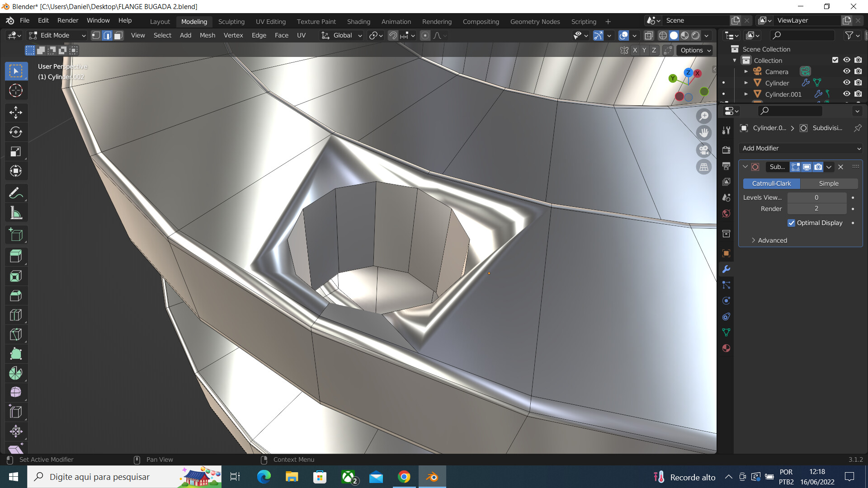Toggle camera view with the camera icon
This screenshot has height=488, width=868.
click(x=704, y=150)
